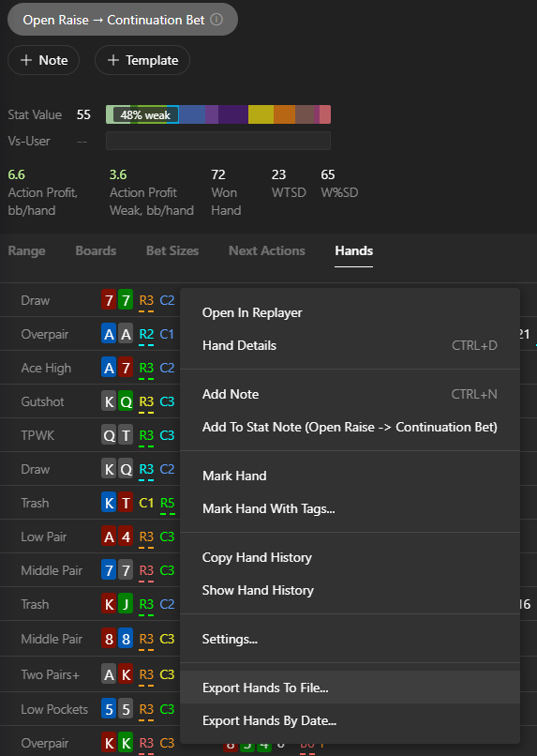Viewport: 537px width, 756px height.
Task: Click the empty Vs-User bar
Action: pos(218,141)
